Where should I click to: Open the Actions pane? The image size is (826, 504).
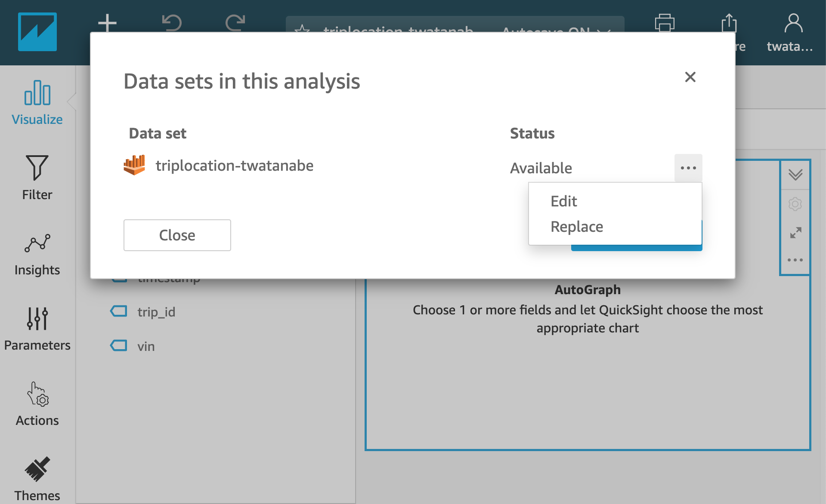(x=37, y=405)
